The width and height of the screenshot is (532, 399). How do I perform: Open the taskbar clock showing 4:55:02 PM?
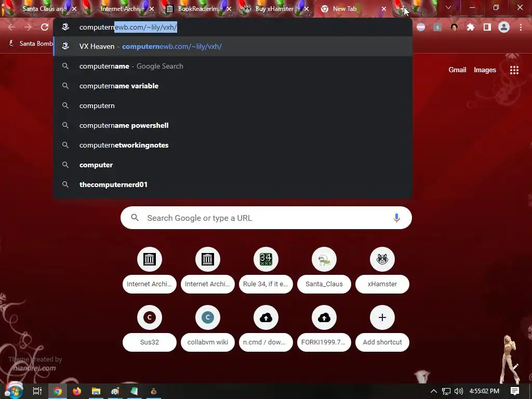click(x=484, y=391)
